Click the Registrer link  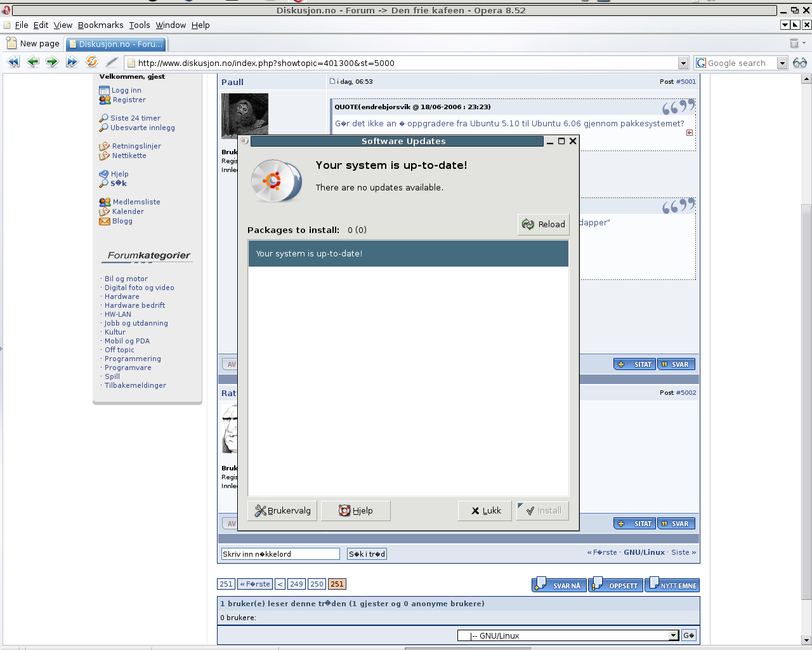coord(129,100)
